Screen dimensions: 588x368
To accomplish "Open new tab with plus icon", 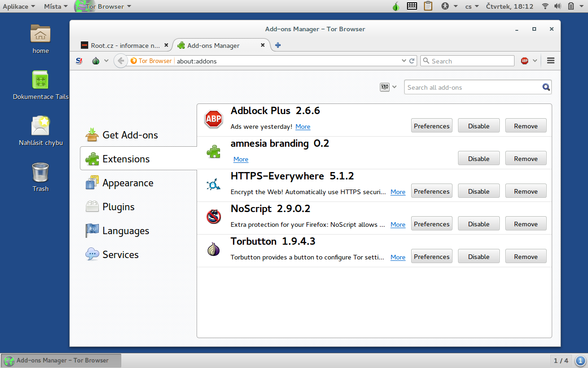I will tap(277, 45).
